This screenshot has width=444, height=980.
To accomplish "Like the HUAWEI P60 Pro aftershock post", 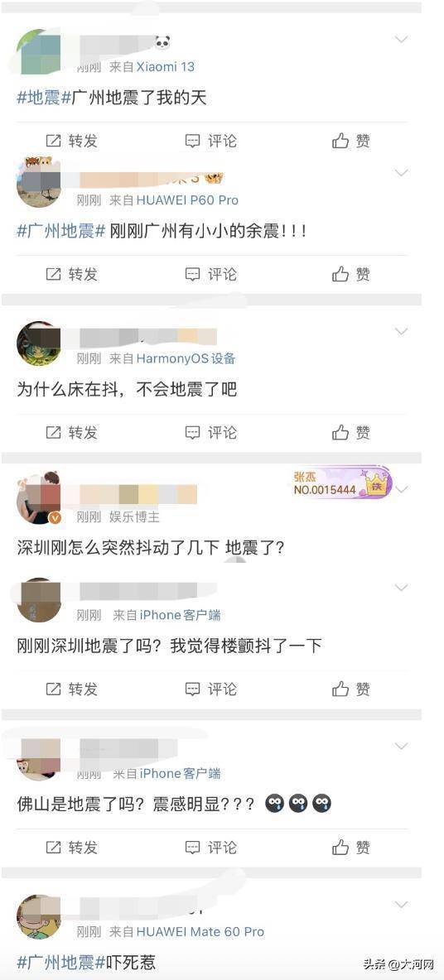I will click(351, 274).
